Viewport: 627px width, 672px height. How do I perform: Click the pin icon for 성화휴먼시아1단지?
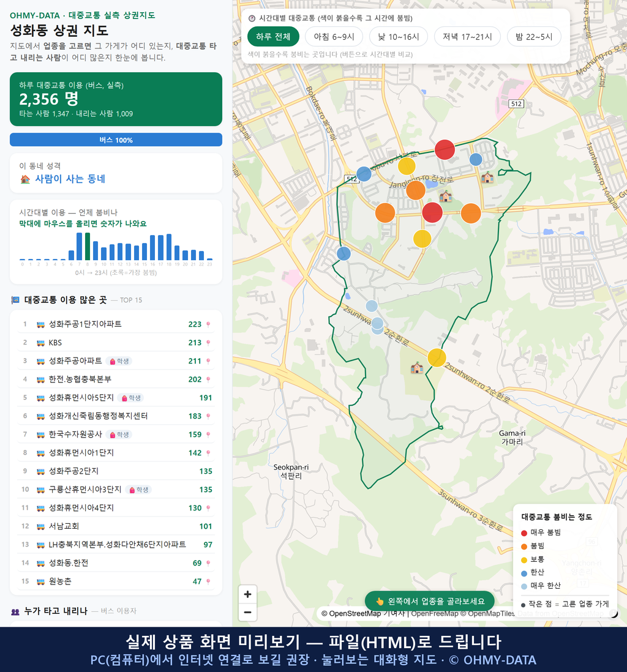pos(208,453)
